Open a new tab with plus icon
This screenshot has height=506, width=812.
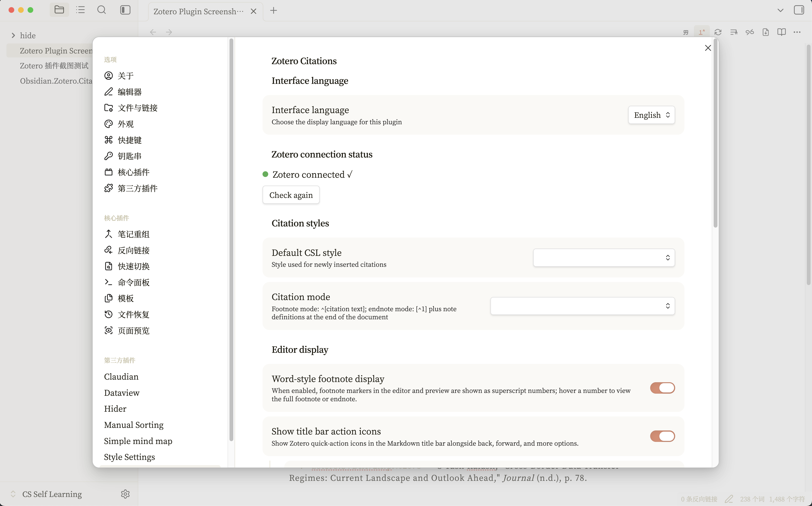tap(273, 11)
